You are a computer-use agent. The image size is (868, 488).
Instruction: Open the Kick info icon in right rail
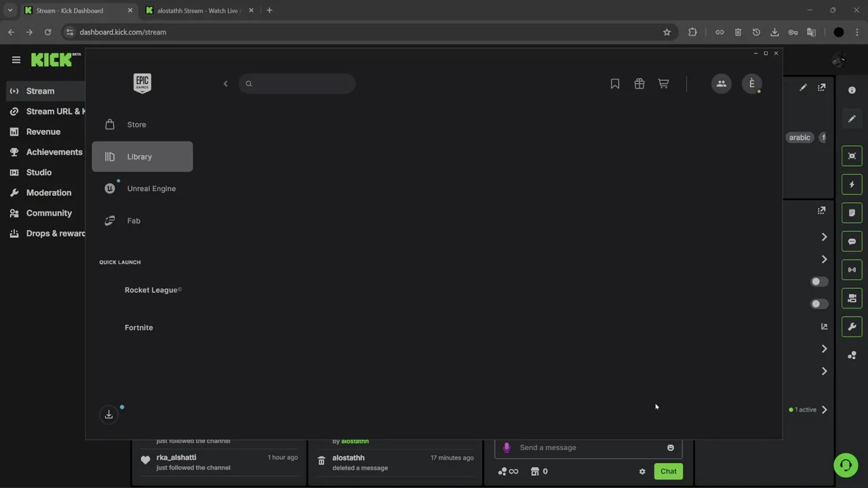click(x=852, y=91)
